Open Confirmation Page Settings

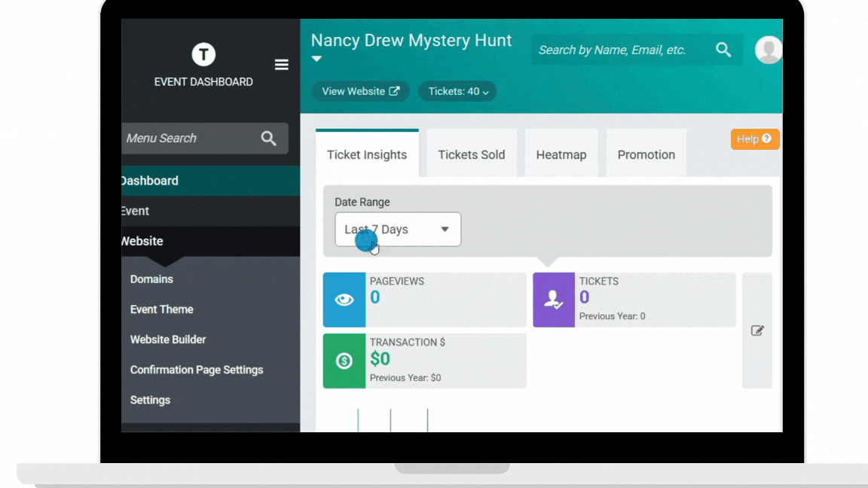pos(197,370)
